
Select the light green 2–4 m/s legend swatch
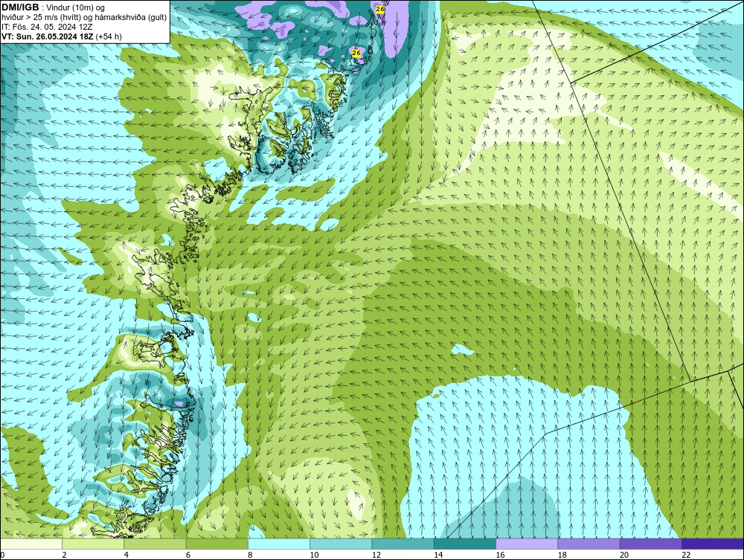[x=93, y=544]
